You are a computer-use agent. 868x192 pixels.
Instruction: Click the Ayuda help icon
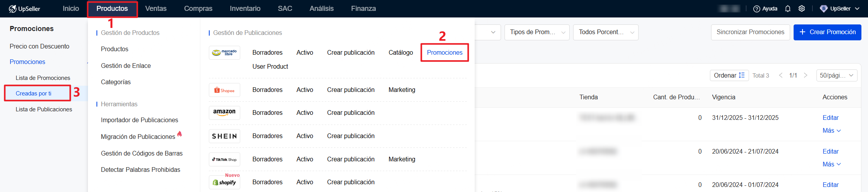click(x=756, y=9)
